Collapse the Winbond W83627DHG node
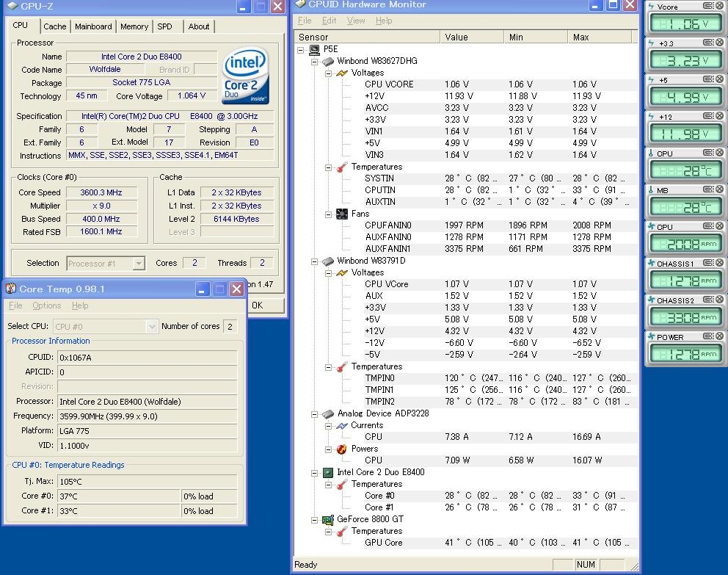The width and height of the screenshot is (728, 575). [314, 61]
